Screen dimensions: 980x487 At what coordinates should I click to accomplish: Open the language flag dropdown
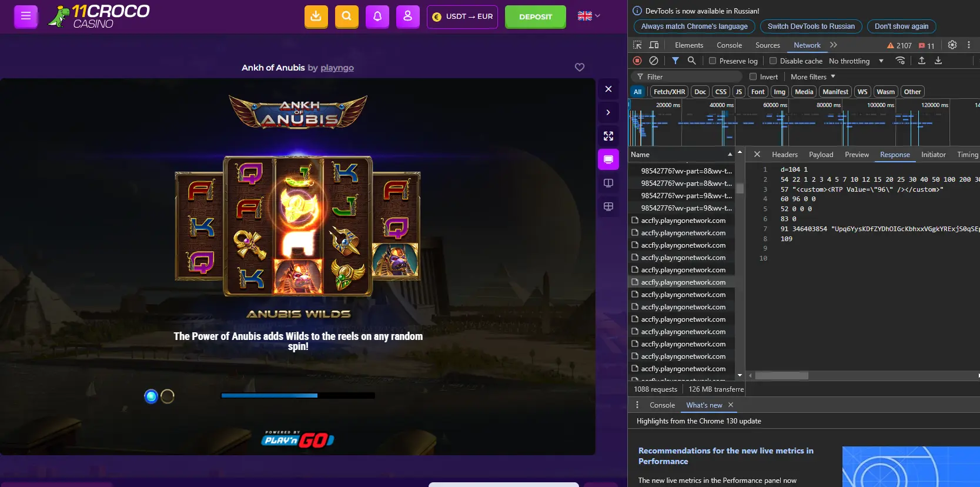click(588, 16)
